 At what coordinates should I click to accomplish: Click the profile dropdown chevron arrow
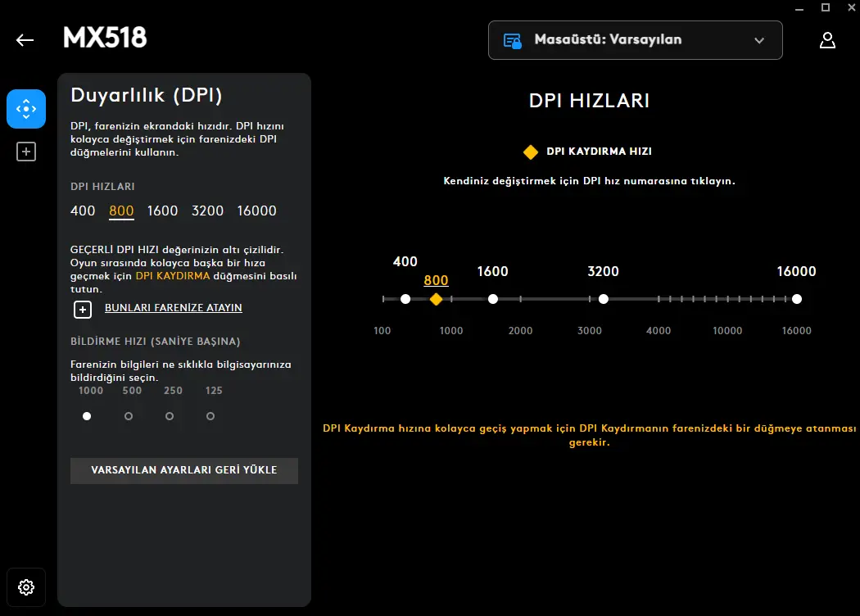click(x=759, y=40)
